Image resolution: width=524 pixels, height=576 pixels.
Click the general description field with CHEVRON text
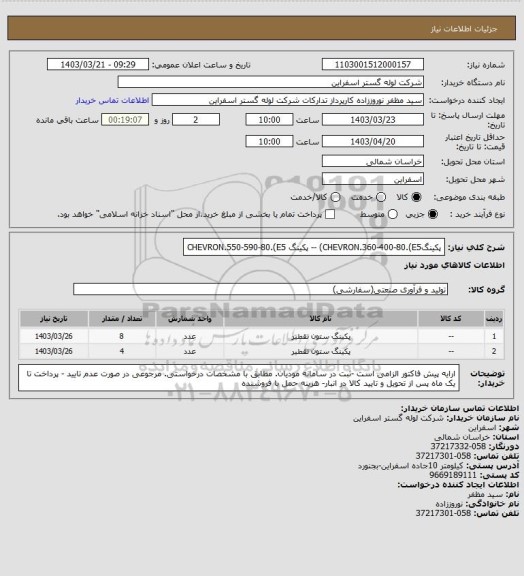(x=314, y=247)
